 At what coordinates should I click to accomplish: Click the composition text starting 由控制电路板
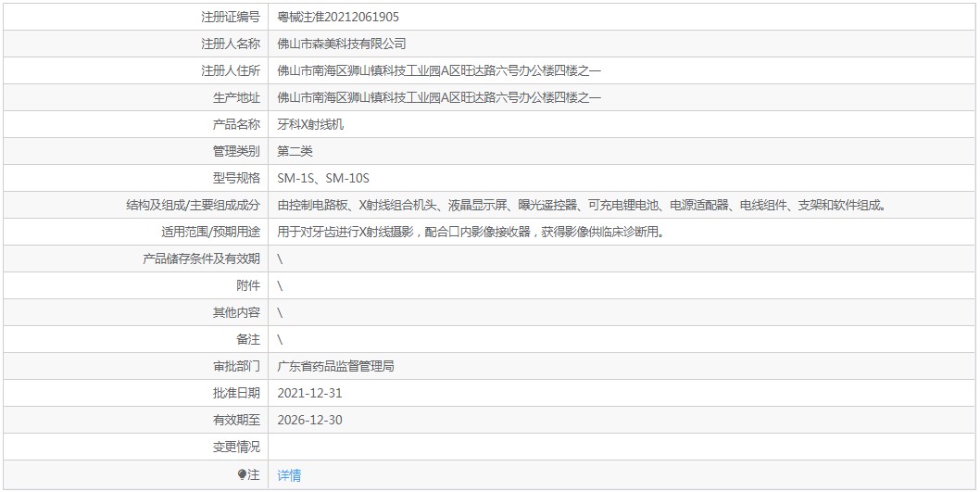(x=582, y=205)
